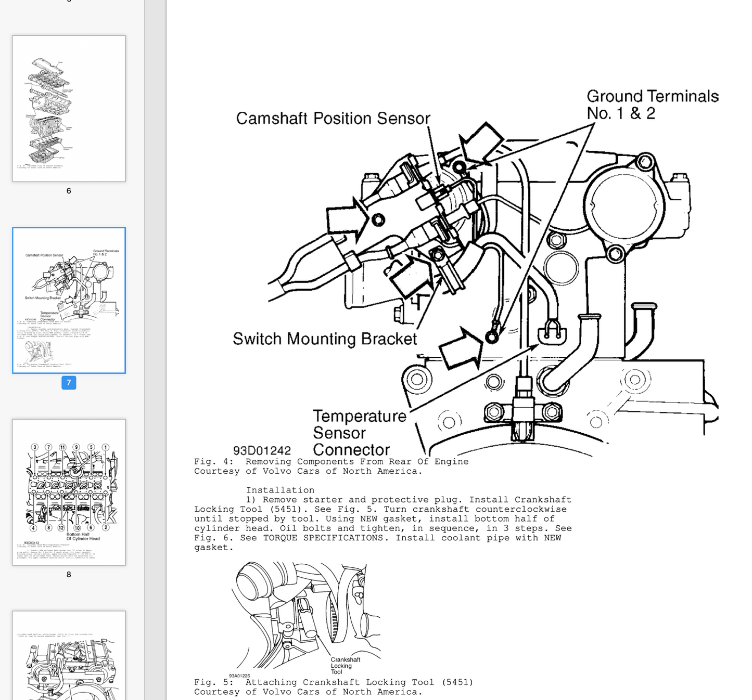Screen dimensions: 752x700
Task: Click the Ground Terminals No. 1 & 2 label
Action: pos(652,105)
